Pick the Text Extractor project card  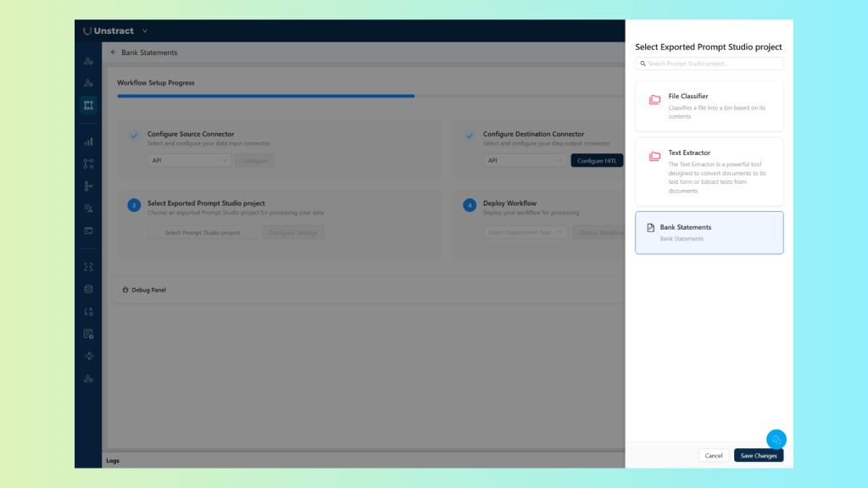[709, 171]
